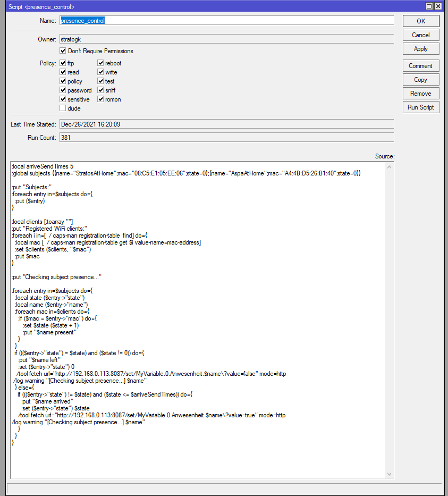Click the fetch url line with value=false
The height and width of the screenshot is (496, 448).
pyautogui.click(x=151, y=374)
